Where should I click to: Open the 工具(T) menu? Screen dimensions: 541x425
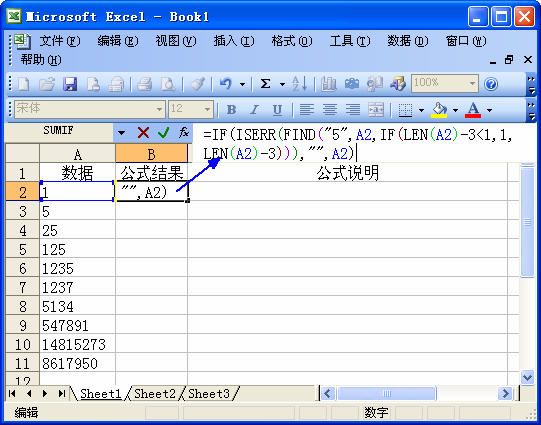pyautogui.click(x=350, y=41)
